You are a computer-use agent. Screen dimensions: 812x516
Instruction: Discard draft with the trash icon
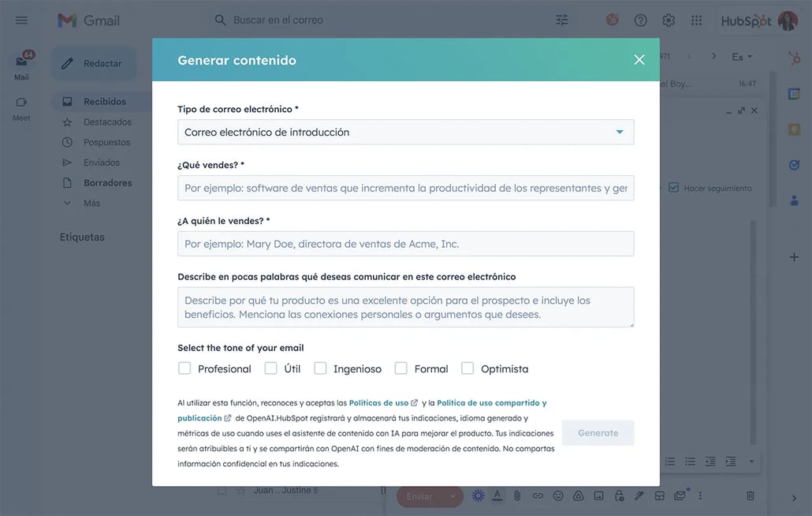[750, 495]
